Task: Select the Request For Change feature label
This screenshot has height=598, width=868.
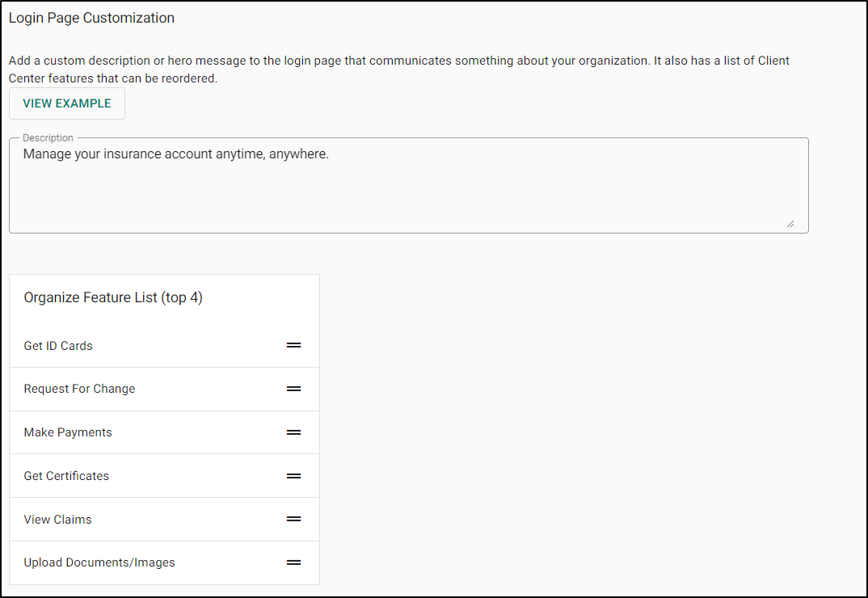Action: point(79,389)
